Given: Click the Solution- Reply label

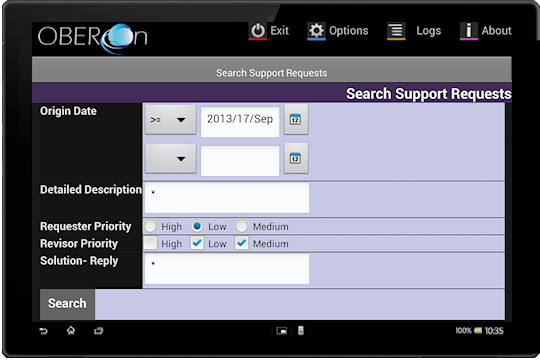Looking at the screenshot, I should 79,261.
